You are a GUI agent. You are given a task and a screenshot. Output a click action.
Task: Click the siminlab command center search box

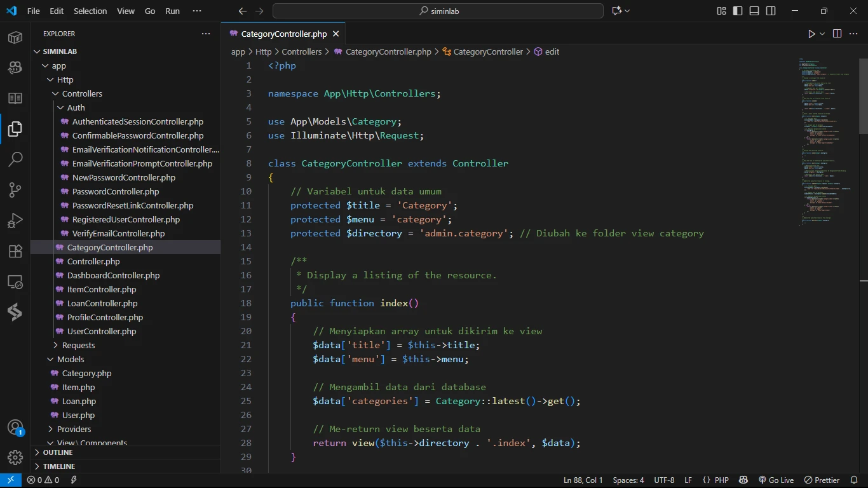tap(438, 11)
